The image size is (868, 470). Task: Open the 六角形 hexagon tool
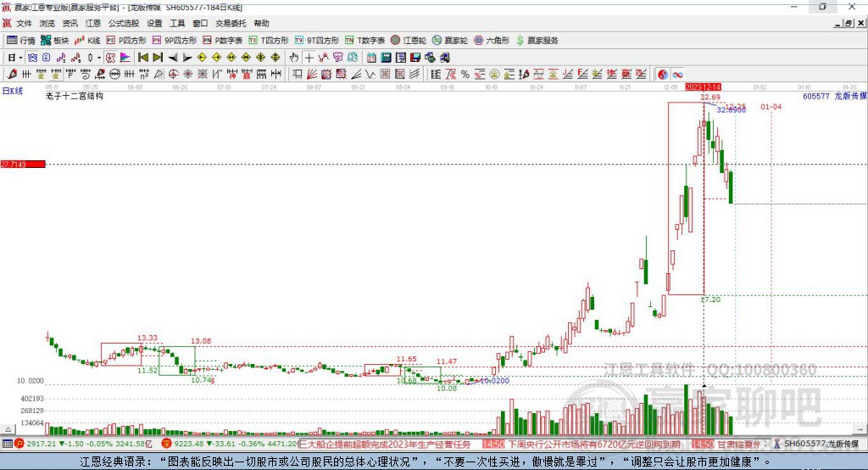[492, 41]
